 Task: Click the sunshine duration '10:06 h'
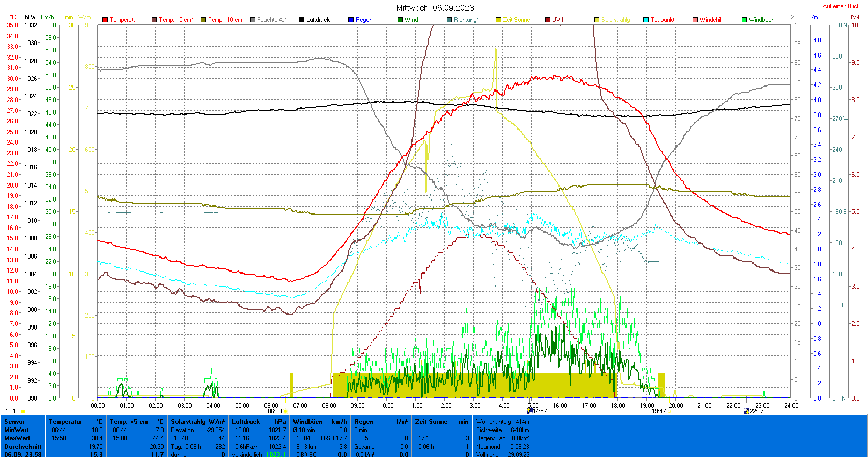pyautogui.click(x=424, y=447)
